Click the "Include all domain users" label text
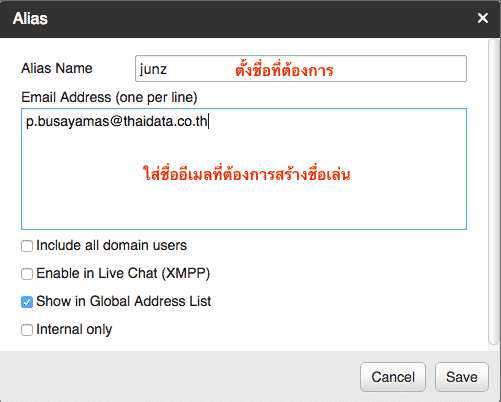The height and width of the screenshot is (402, 501). pos(111,245)
